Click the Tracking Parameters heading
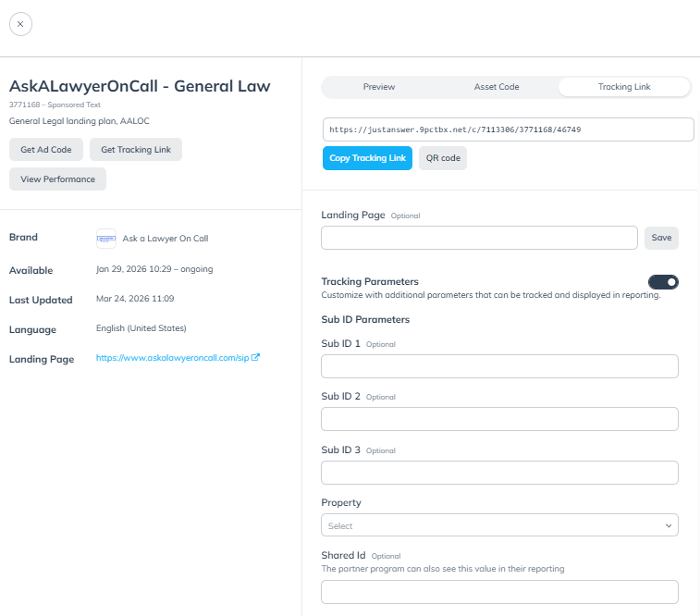Screen dimensions: 700x616 370,282
